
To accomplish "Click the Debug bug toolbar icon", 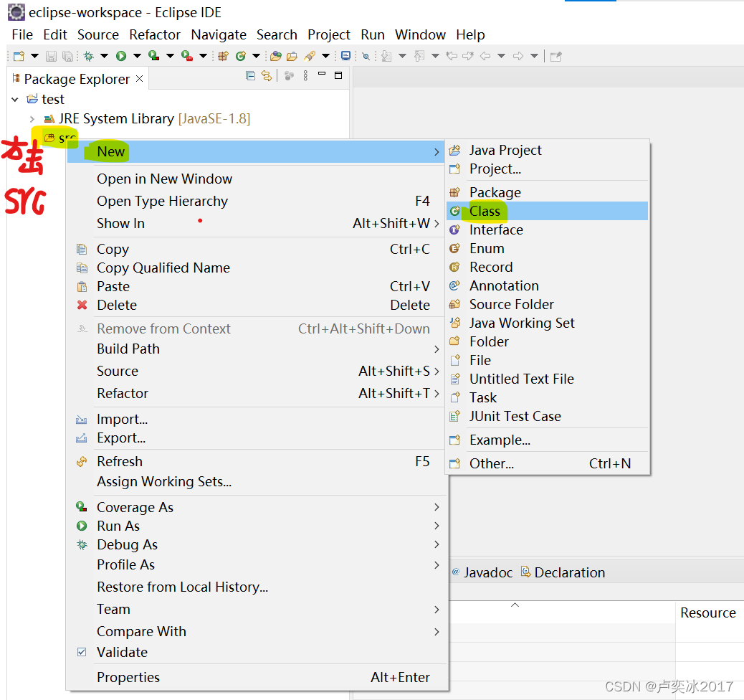I will point(88,56).
